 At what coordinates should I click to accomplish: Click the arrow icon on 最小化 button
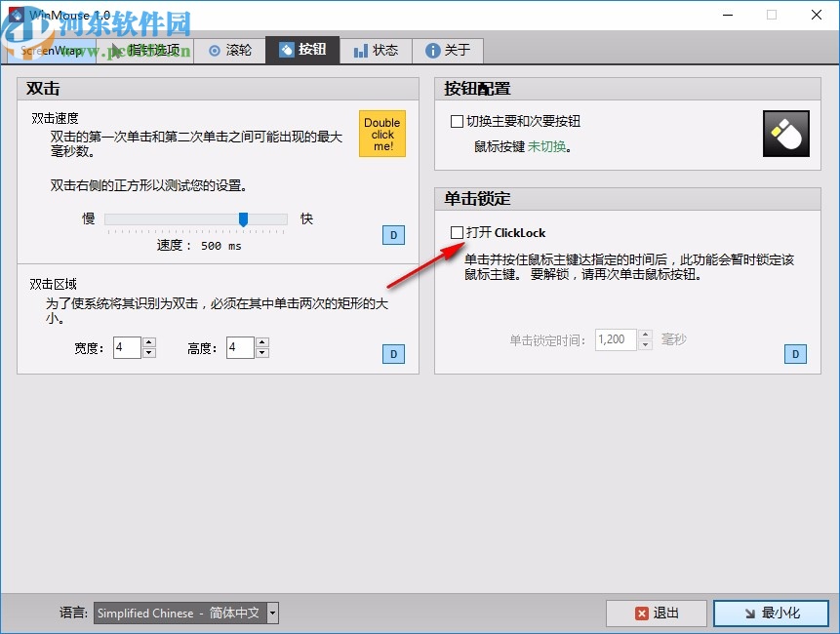750,614
